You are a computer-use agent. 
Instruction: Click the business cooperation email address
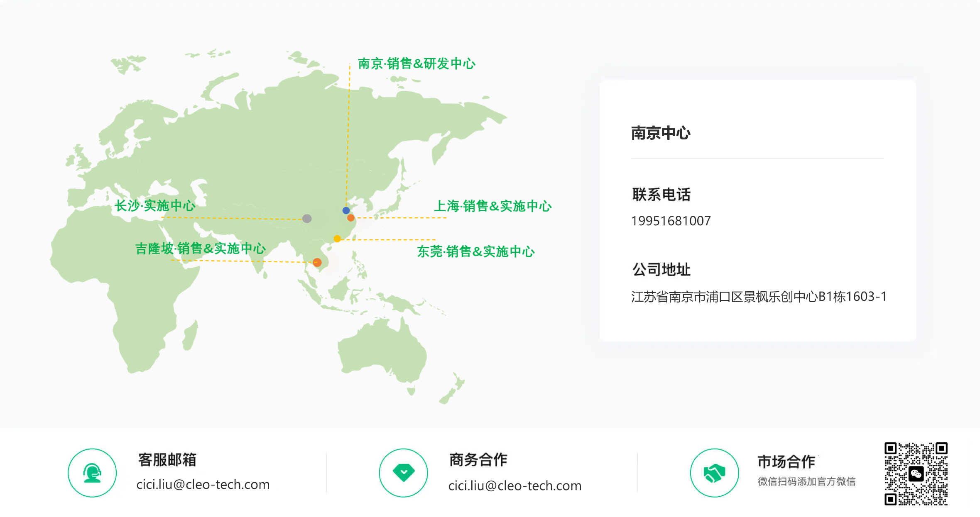[515, 485]
